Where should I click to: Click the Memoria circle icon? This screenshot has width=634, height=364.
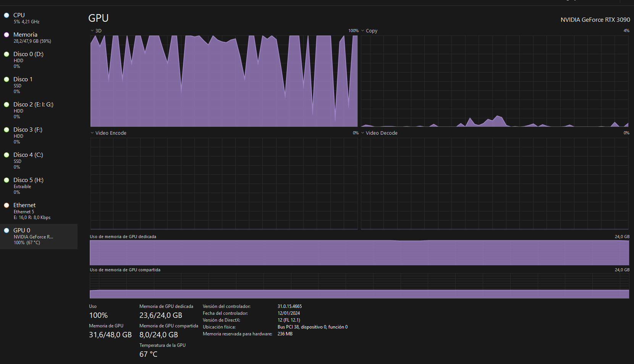(x=6, y=35)
